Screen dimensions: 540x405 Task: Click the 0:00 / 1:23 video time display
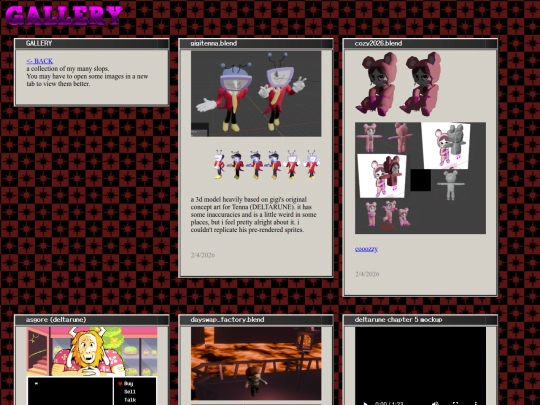coord(389,403)
